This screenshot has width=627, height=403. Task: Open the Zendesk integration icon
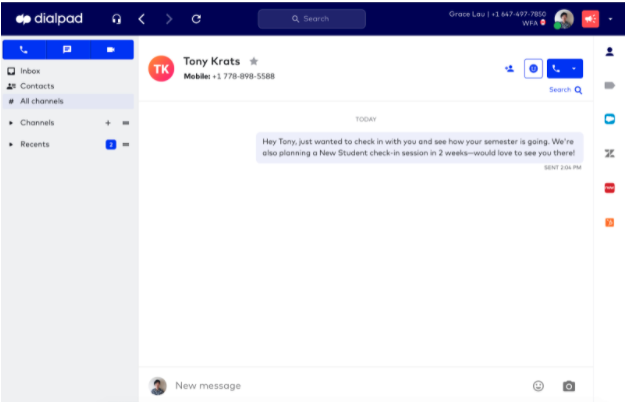609,154
